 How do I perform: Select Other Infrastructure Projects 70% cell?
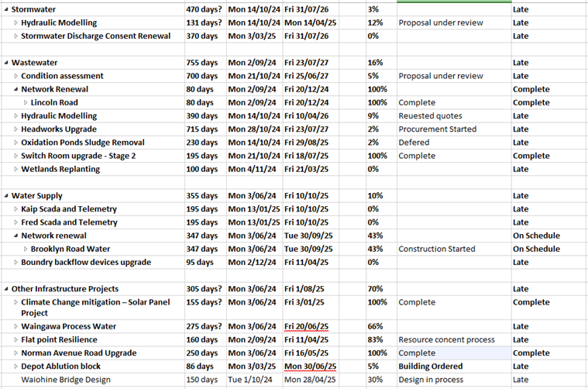pos(381,289)
